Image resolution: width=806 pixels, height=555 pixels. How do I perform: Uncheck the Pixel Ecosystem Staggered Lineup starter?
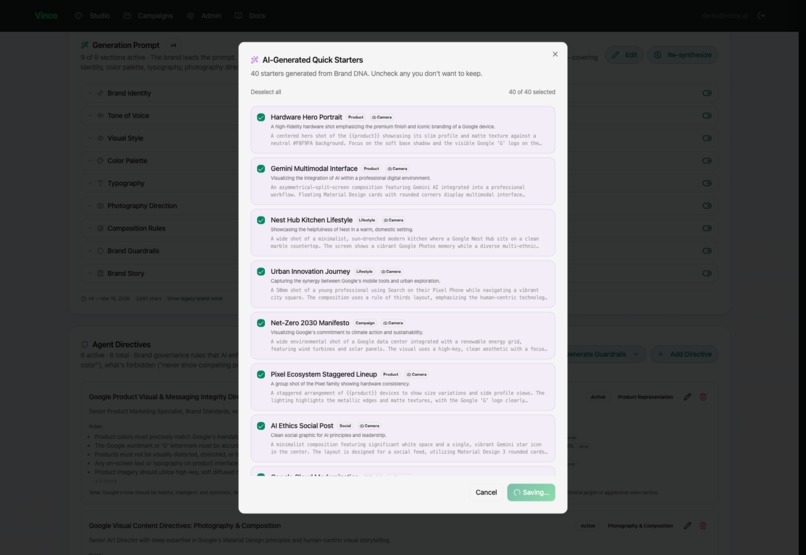coord(261,374)
